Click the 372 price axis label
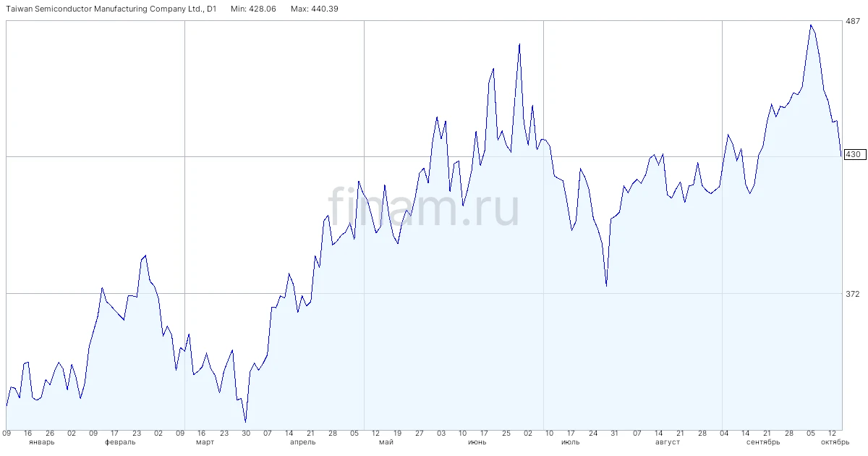This screenshot has width=868, height=456. (853, 293)
